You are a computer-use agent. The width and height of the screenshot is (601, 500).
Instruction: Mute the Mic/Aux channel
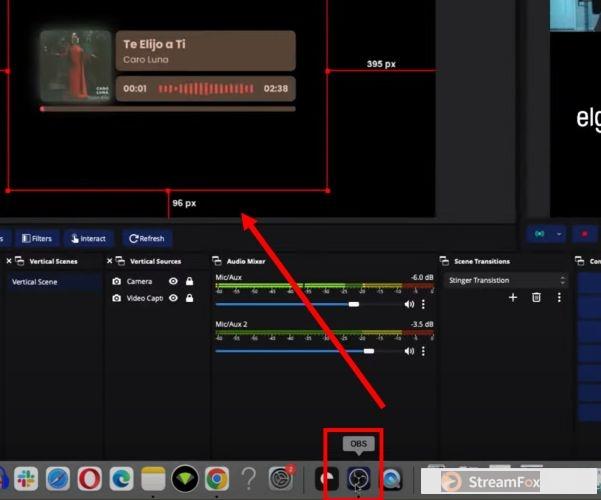coord(409,304)
